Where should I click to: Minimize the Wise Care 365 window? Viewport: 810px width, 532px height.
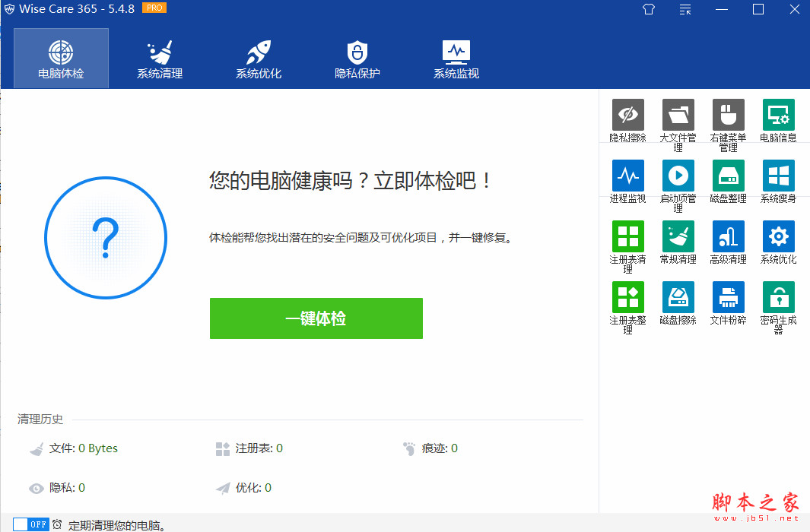(x=722, y=9)
